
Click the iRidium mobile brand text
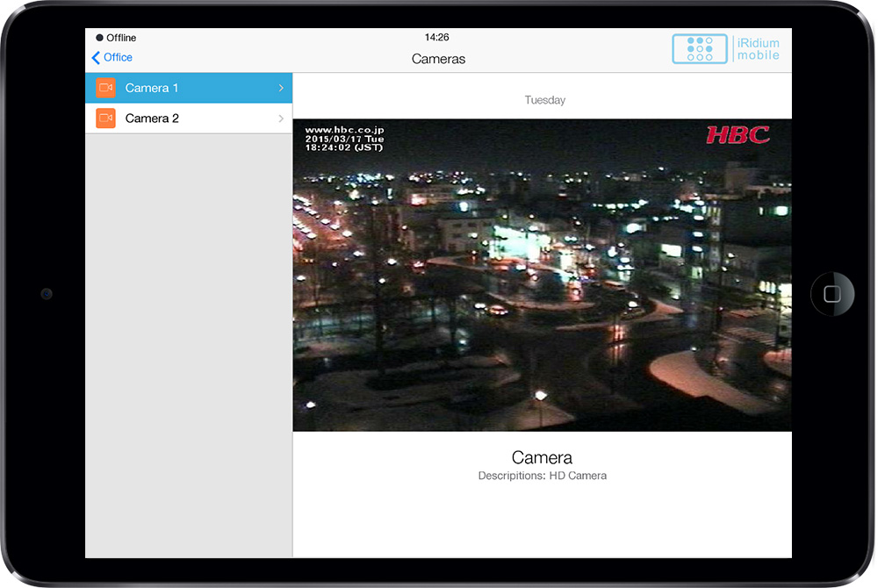point(758,49)
